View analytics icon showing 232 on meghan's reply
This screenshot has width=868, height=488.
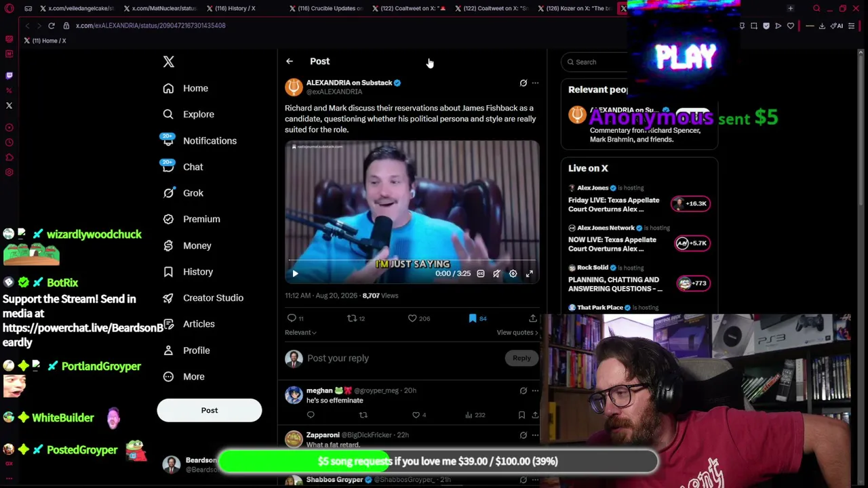[469, 415]
